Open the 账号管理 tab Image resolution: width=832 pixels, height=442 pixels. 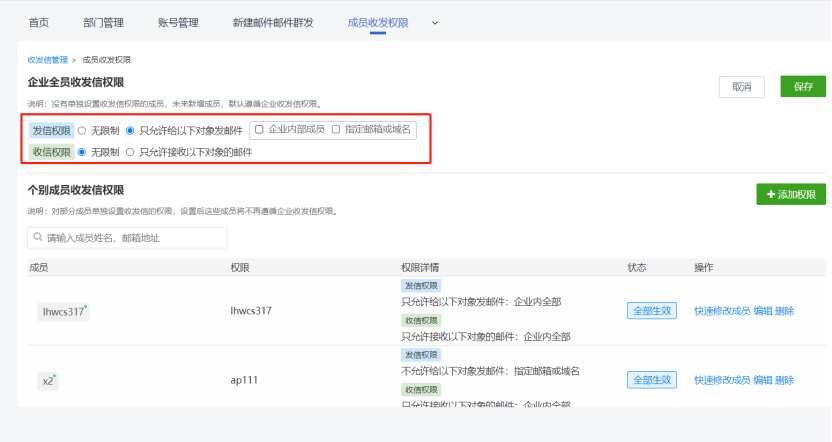[x=178, y=23]
